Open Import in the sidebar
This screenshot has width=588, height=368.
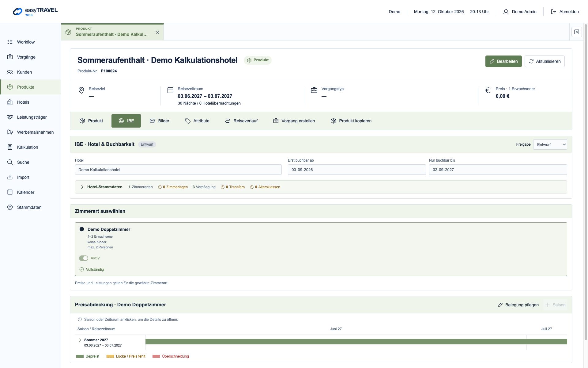pos(30,177)
